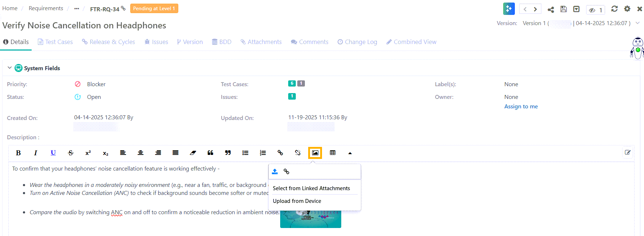This screenshot has width=644, height=236.
Task: Open the settings gear icon
Action: (x=627, y=9)
